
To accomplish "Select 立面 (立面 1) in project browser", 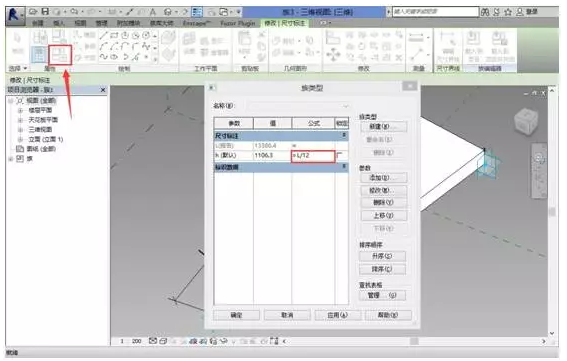I will (x=46, y=139).
